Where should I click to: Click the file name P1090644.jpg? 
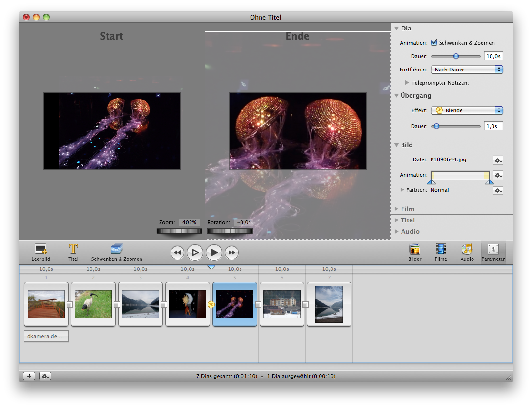click(448, 159)
